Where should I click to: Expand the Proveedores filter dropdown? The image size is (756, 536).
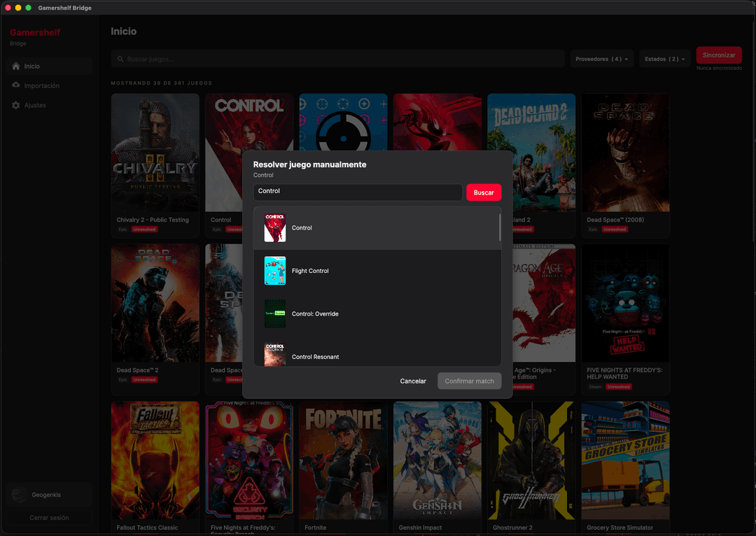(x=602, y=59)
